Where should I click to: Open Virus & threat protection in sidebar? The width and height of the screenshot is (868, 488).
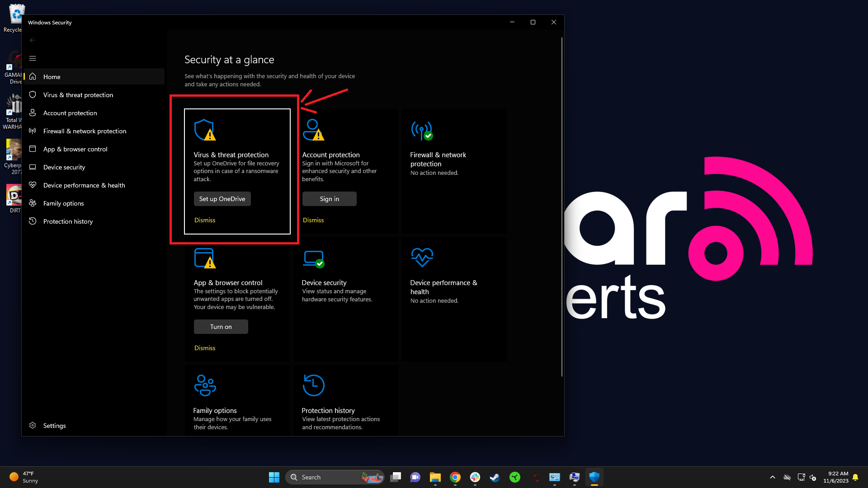point(94,95)
